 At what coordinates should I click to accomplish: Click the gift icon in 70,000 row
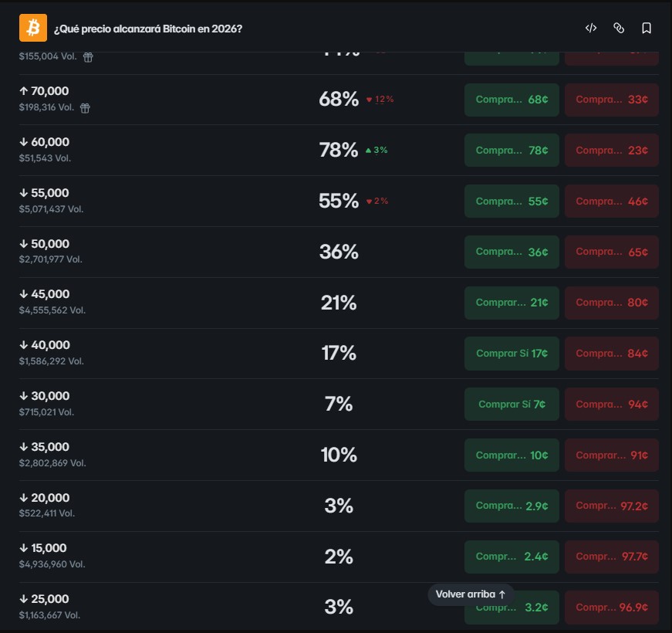(x=86, y=108)
